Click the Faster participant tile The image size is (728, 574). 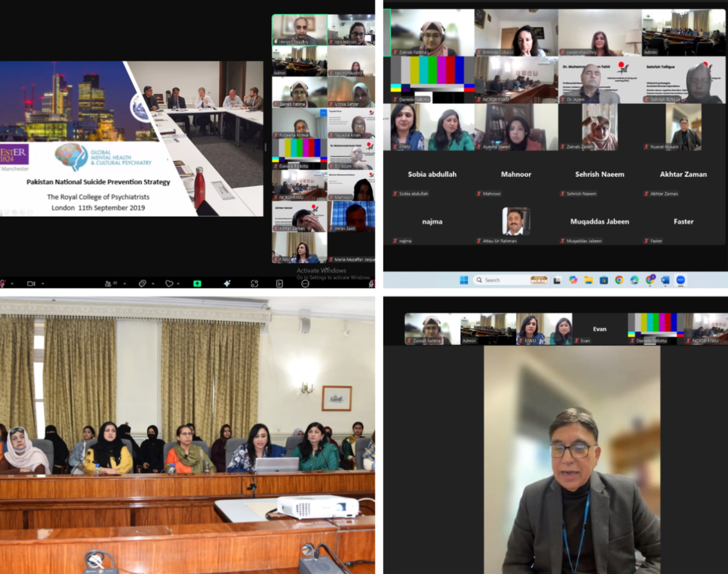click(x=684, y=221)
